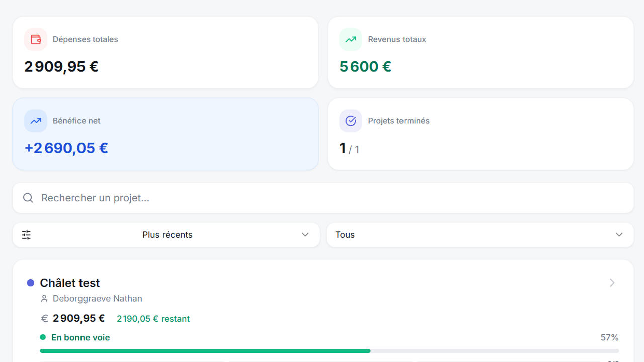This screenshot has width=644, height=362.
Task: Click the +2 690,05 € net profit value
Action: point(66,148)
